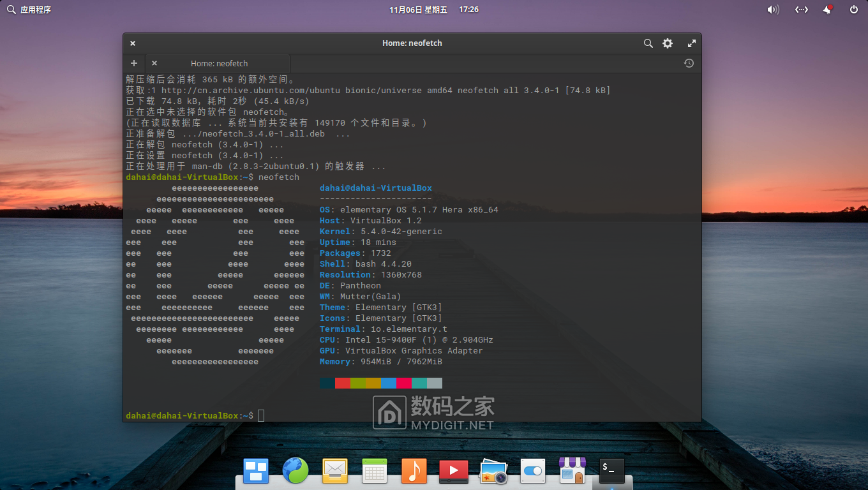Click the "Uptime: 18 mins" line
The image size is (868, 490).
pyautogui.click(x=358, y=242)
